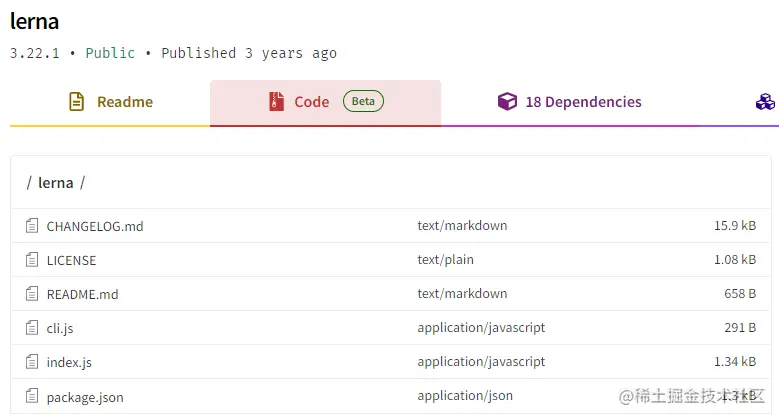Click the 'Published 3 years ago' text
This screenshot has width=779, height=419.
[249, 53]
